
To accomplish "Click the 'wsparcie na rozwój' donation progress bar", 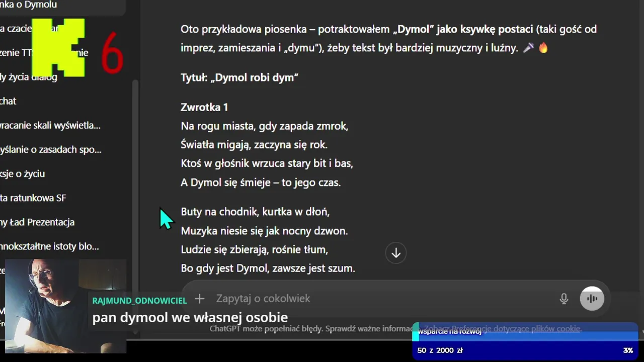I will tap(525, 332).
